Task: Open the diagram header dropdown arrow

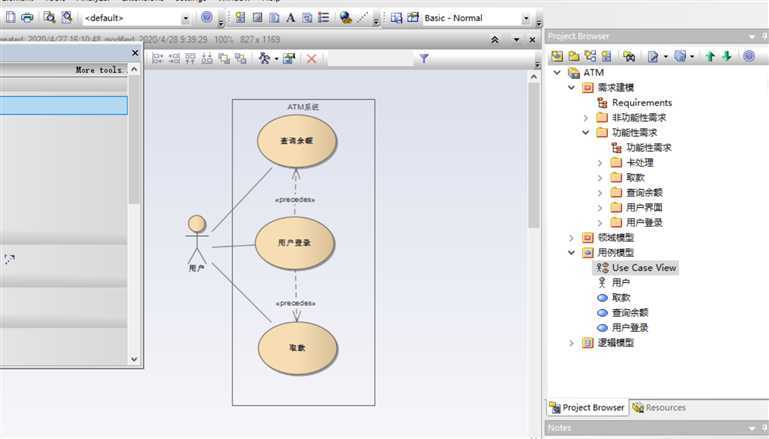Action: tap(516, 40)
